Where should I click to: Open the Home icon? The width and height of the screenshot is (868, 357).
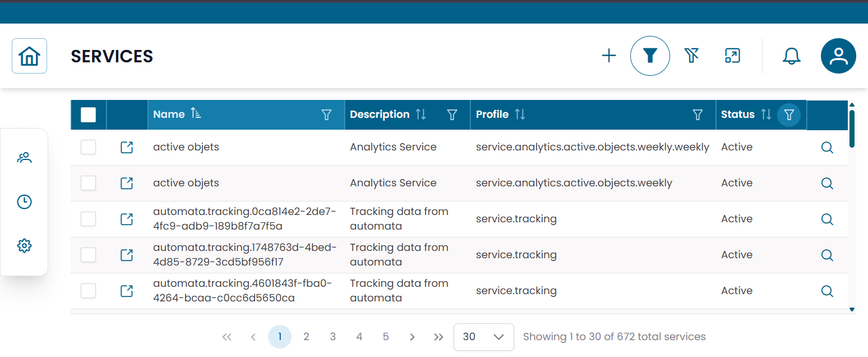click(29, 56)
